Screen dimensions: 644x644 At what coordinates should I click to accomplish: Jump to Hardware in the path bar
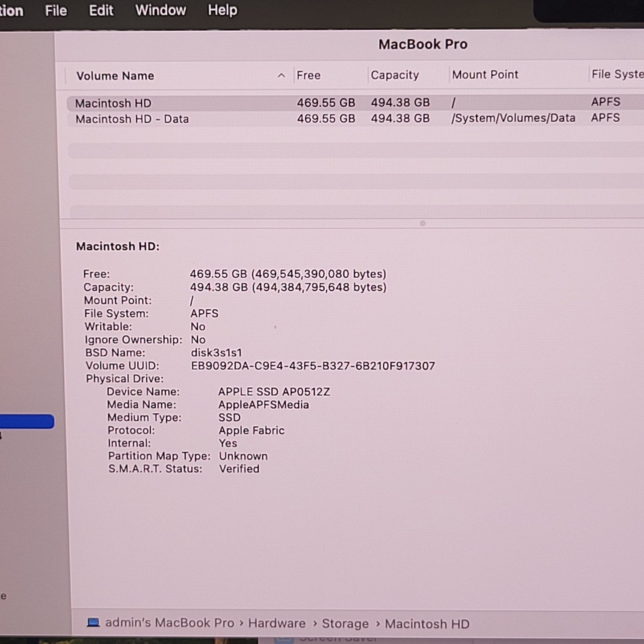tap(277, 623)
